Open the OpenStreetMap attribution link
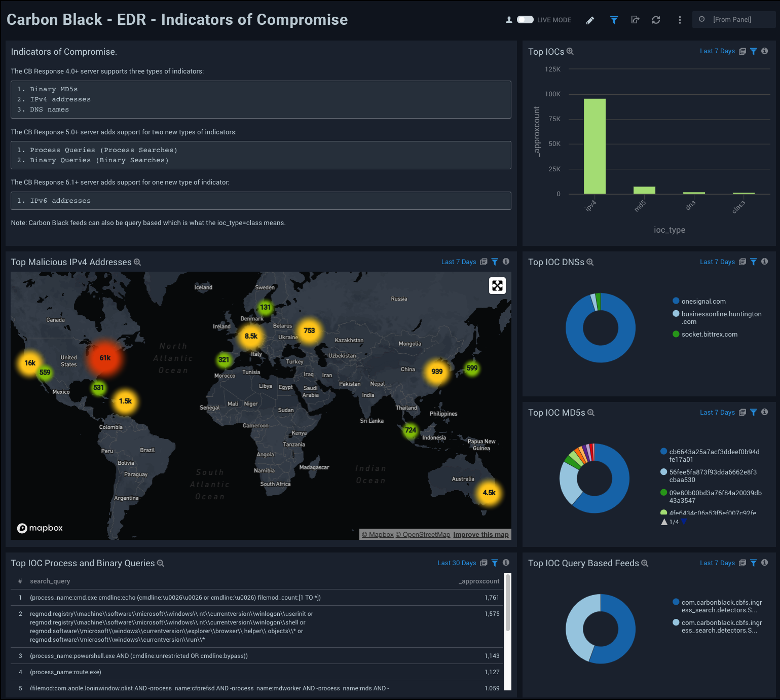The height and width of the screenshot is (700, 780). pyautogui.click(x=422, y=534)
